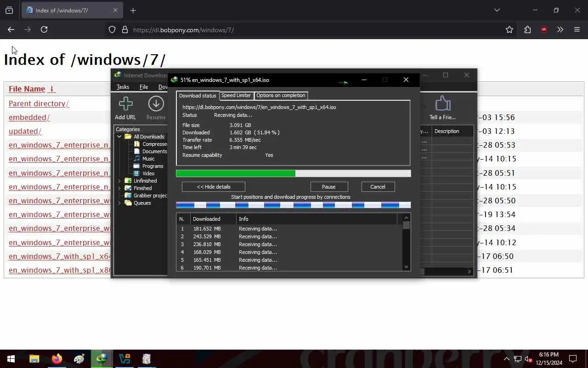This screenshot has width=588, height=368.
Task: Collapse the All Downloads tree node
Action: tap(119, 137)
